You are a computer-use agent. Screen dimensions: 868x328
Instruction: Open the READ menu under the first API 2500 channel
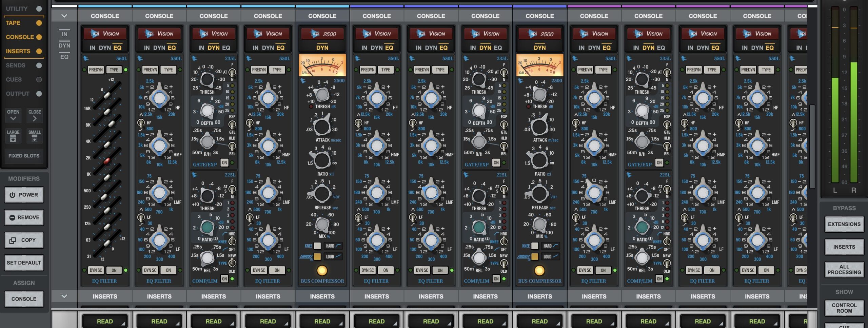pos(322,321)
